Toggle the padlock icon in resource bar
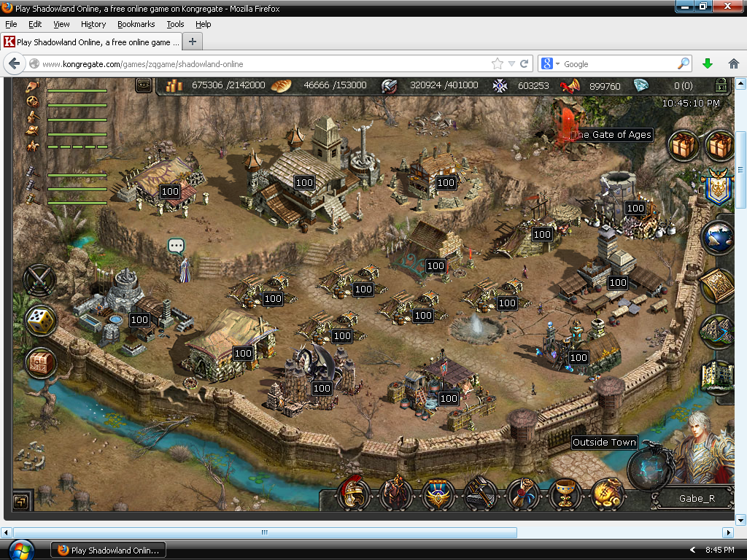 point(721,86)
